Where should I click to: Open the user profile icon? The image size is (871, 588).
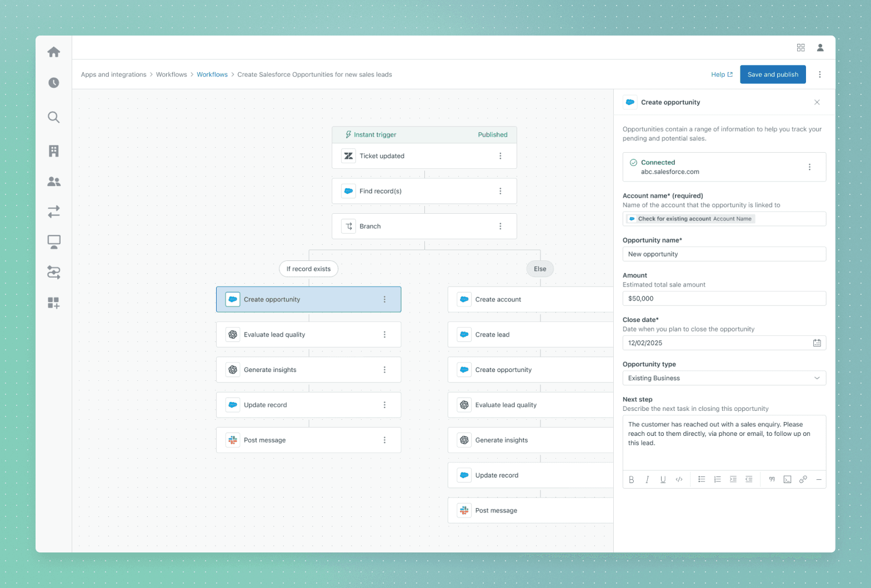point(820,48)
